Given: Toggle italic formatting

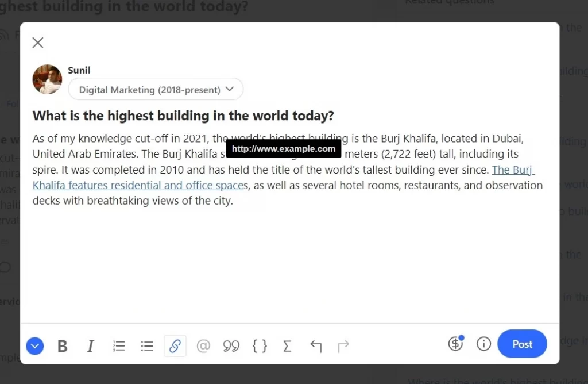Looking at the screenshot, I should [x=90, y=345].
